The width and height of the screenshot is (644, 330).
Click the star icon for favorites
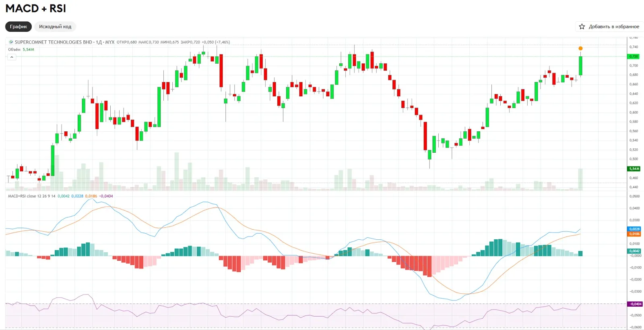[582, 27]
